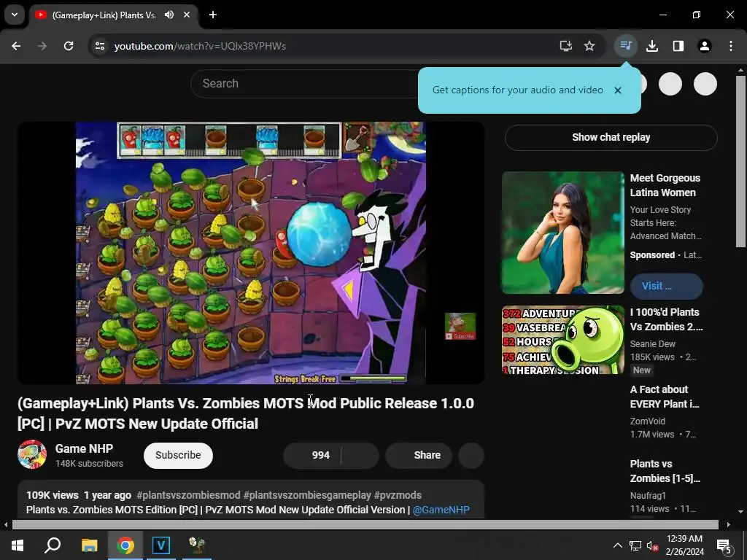
Task: Click the Game NHP channel avatar
Action: click(x=32, y=454)
